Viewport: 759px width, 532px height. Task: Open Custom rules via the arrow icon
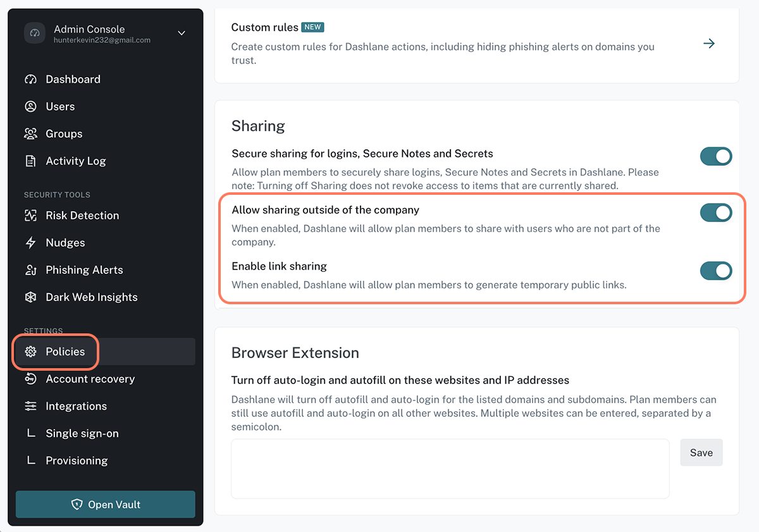(709, 43)
